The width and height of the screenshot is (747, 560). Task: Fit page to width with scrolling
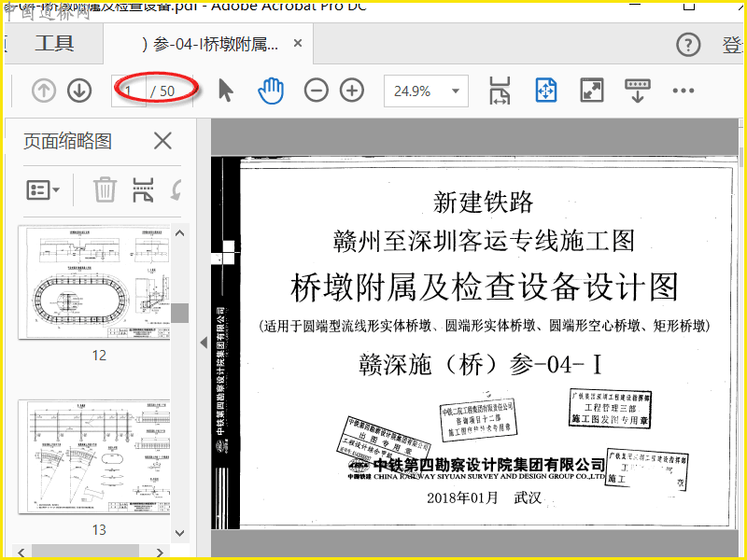pyautogui.click(x=500, y=91)
